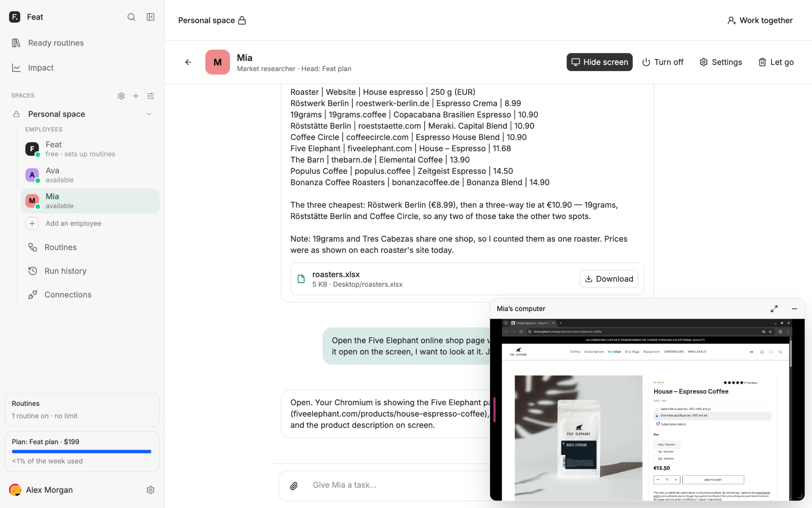Download roasters.xlsx
This screenshot has width=812, height=508.
[609, 279]
